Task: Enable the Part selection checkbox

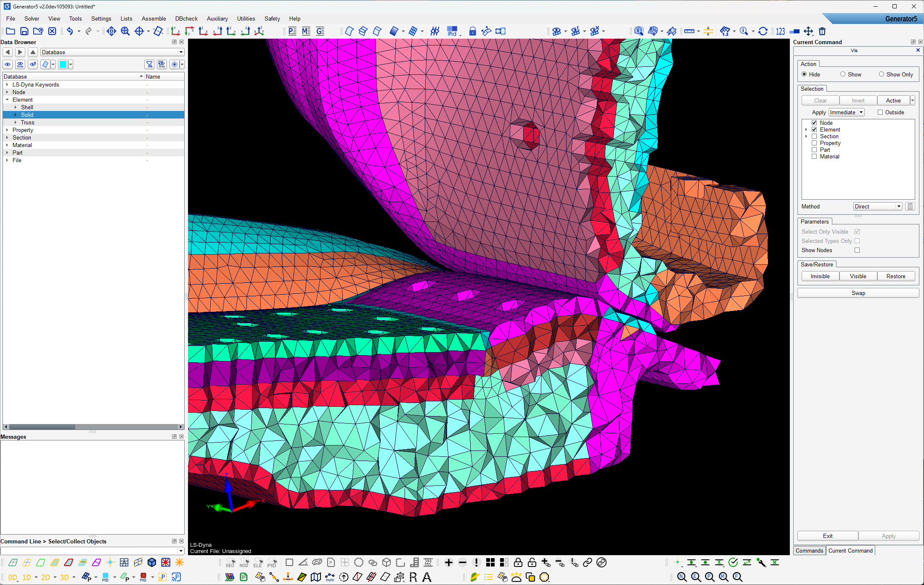Action: (x=815, y=150)
